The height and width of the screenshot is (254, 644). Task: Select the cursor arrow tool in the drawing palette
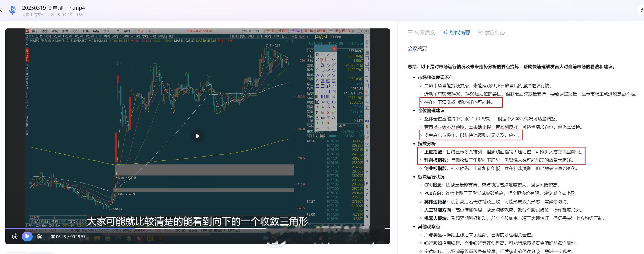pos(318,54)
